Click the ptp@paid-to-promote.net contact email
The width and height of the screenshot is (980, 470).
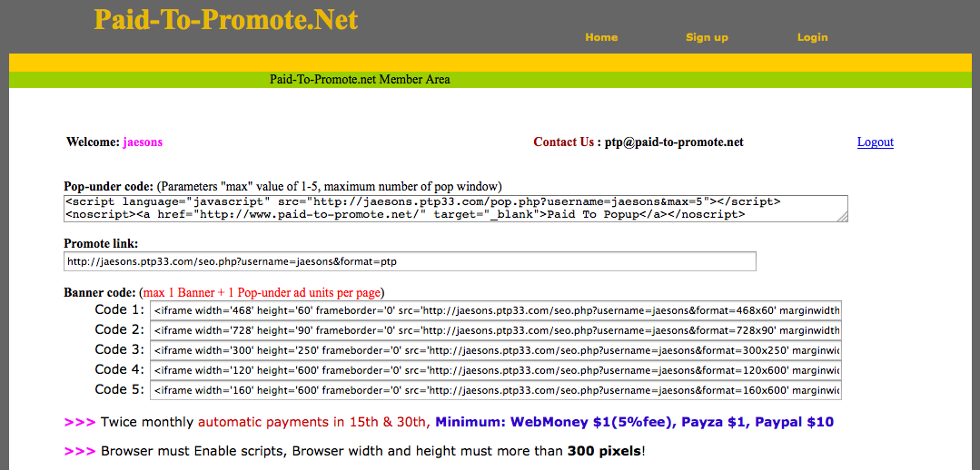[675, 142]
